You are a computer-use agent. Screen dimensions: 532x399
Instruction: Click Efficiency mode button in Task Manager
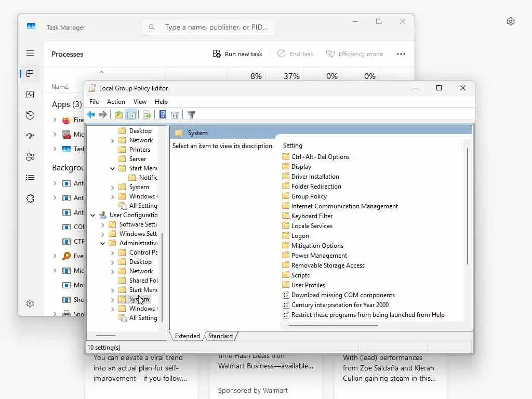[x=354, y=54]
